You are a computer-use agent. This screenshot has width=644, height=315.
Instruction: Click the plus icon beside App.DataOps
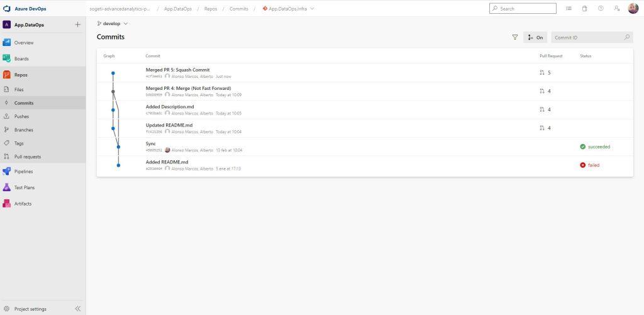click(77, 25)
